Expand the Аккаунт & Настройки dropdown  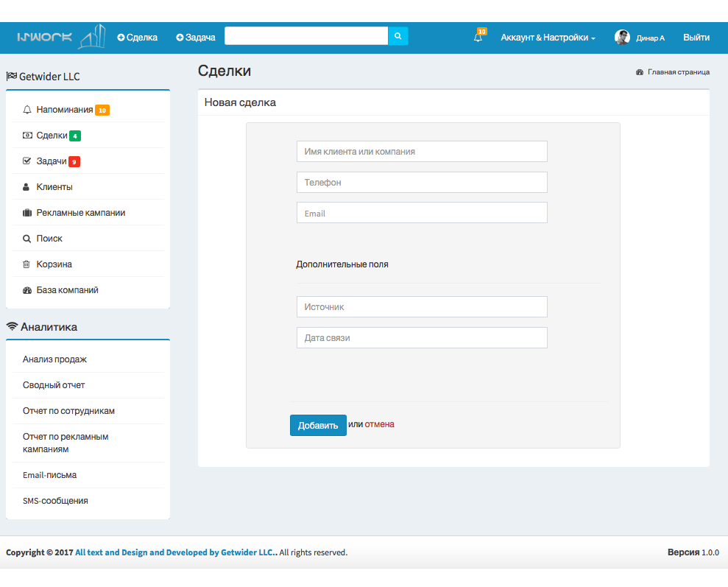click(x=548, y=38)
